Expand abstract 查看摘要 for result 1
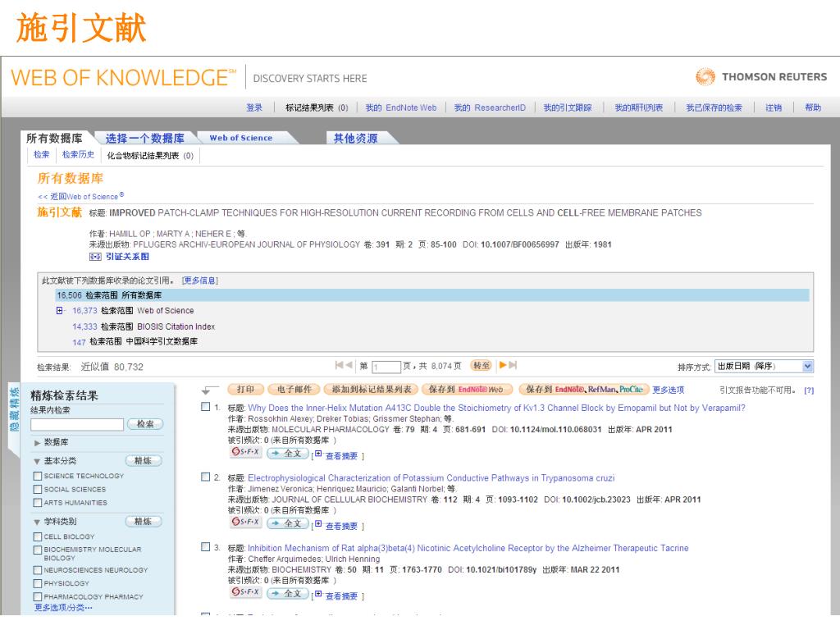The height and width of the screenshot is (630, 840). pos(341,456)
